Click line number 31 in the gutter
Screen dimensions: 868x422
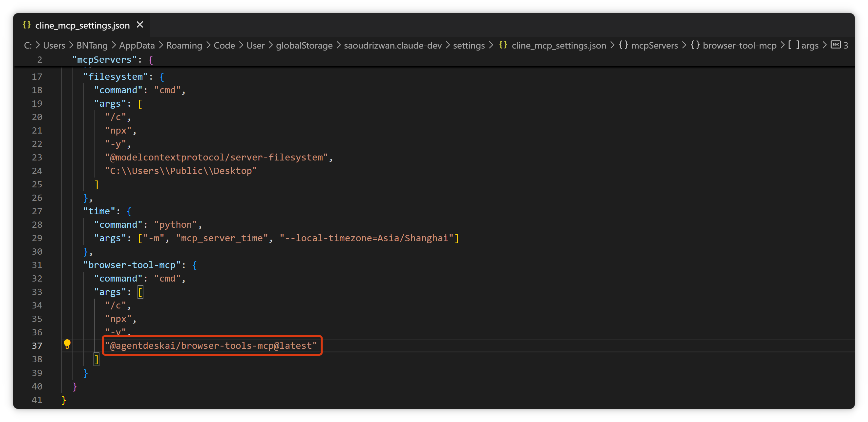[x=37, y=265]
